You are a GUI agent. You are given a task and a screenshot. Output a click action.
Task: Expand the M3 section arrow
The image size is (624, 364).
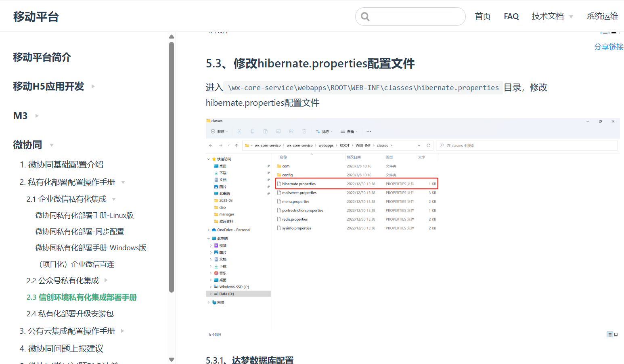(37, 116)
